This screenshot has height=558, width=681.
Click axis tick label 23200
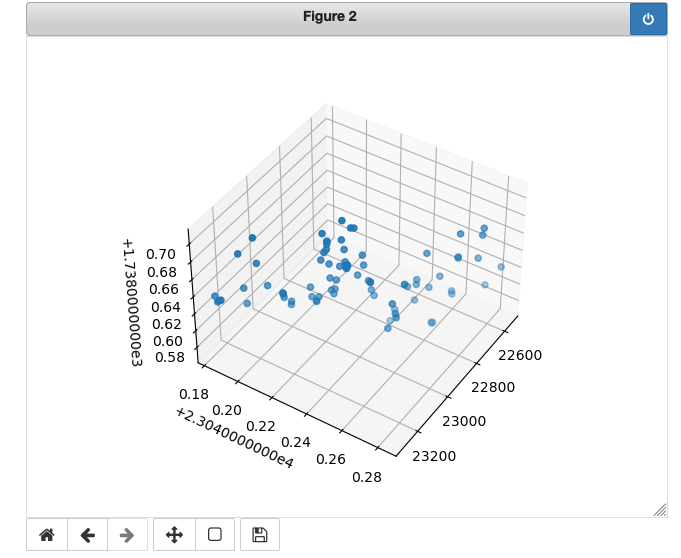tap(434, 456)
